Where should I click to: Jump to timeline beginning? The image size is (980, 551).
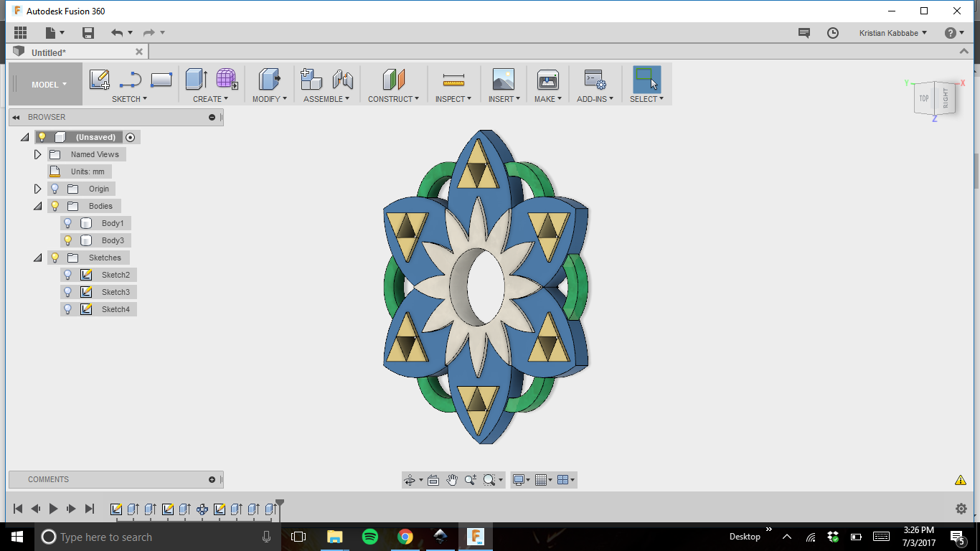[19, 509]
